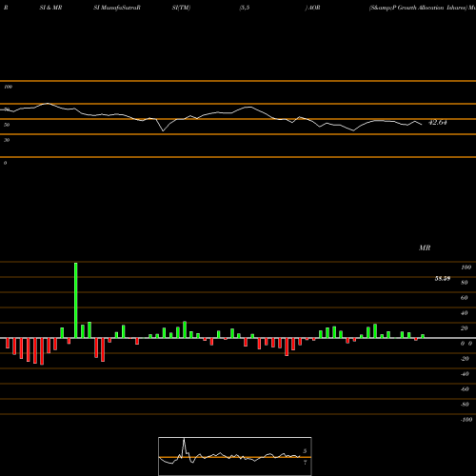Click the 40 label on the MR axis
The image size is (476, 476).
click(465, 313)
